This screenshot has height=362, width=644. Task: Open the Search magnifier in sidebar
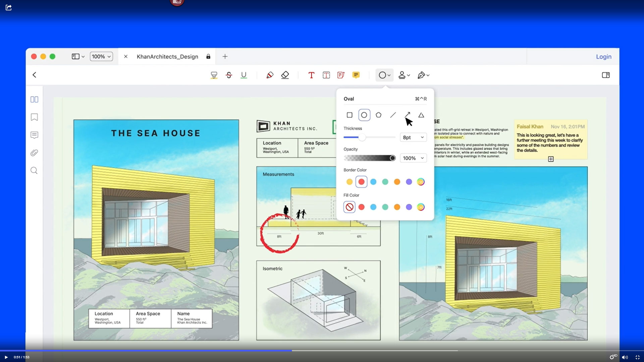point(34,171)
